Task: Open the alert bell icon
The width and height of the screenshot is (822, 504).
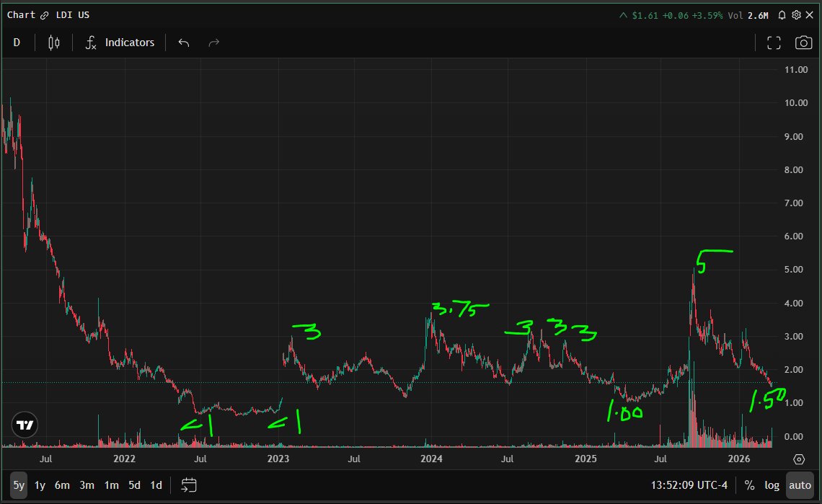Action: coord(782,15)
